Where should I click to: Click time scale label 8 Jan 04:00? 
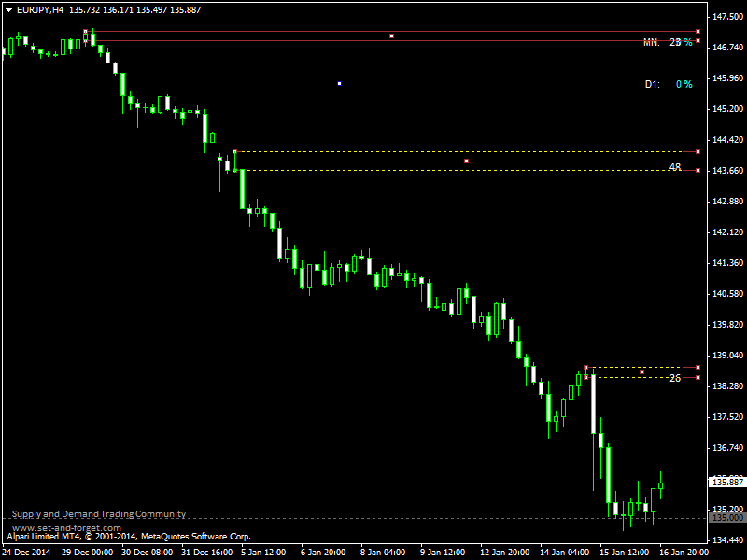click(x=383, y=553)
